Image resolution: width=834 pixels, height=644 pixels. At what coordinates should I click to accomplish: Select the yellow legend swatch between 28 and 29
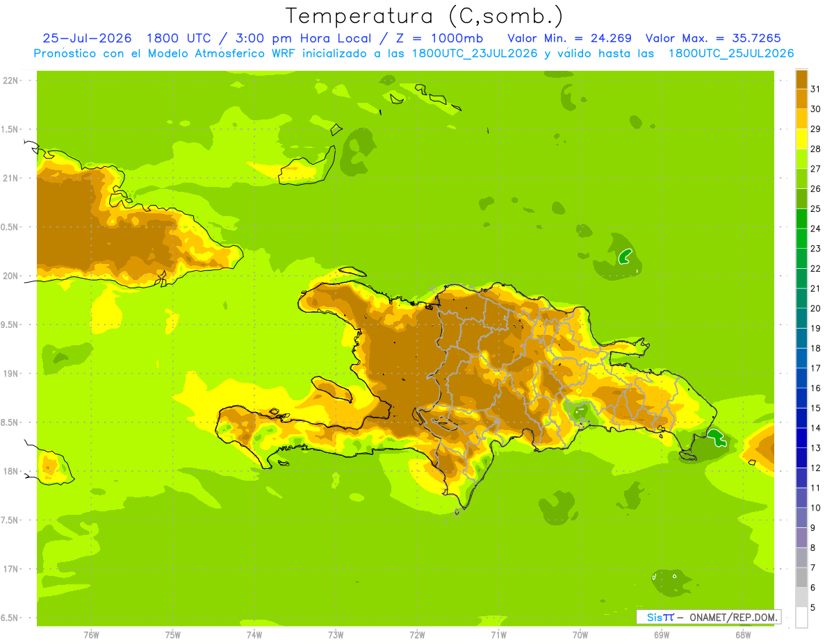(x=801, y=139)
